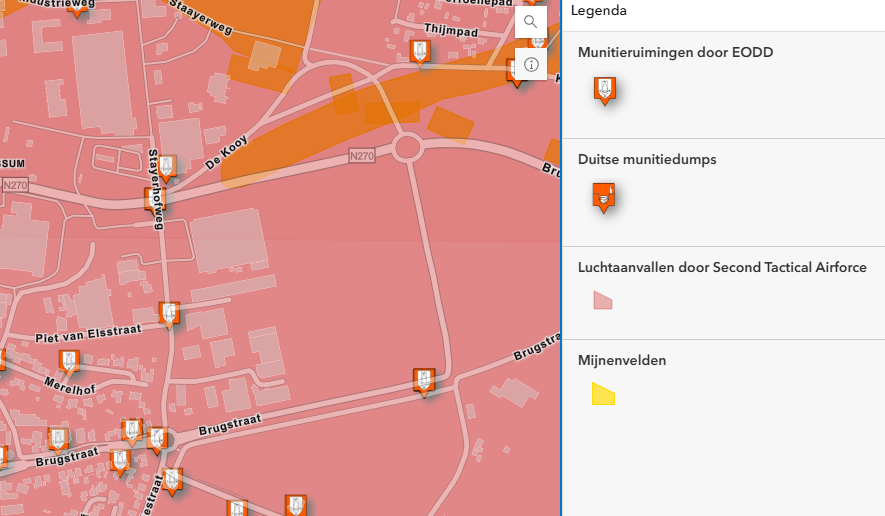Click the Merelhof street label

click(69, 386)
